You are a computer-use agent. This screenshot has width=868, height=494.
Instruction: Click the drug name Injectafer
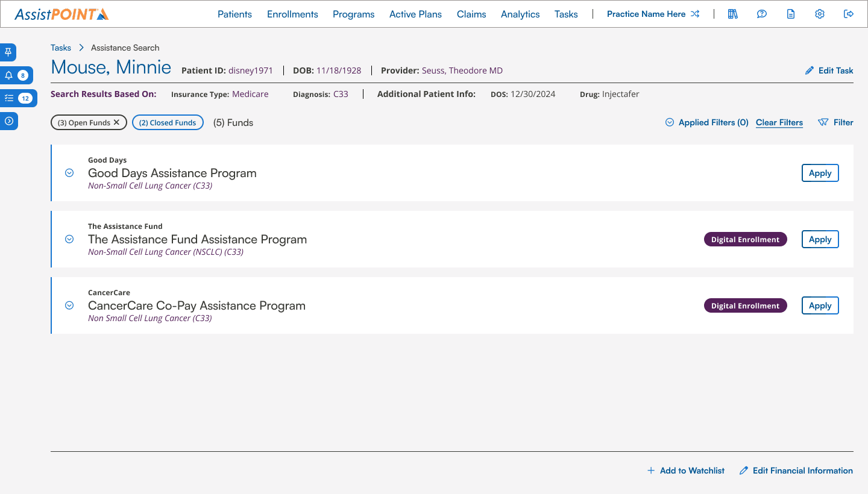(x=621, y=94)
